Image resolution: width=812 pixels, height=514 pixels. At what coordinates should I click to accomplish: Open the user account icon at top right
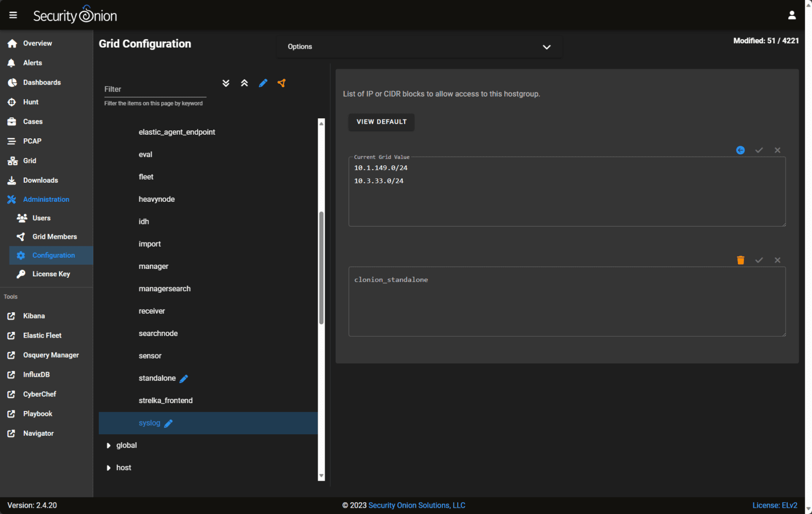[791, 15]
